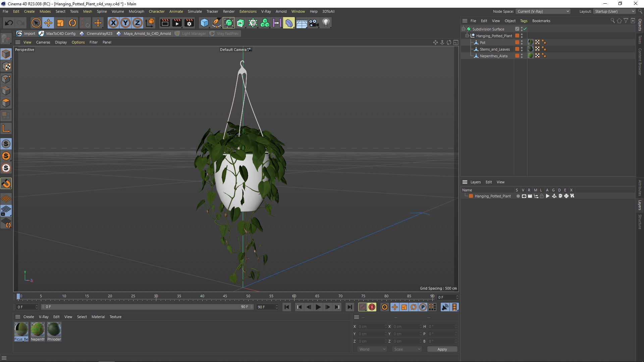The image size is (644, 362).
Task: Click the MaxToC4D Config button
Action: 57,34
